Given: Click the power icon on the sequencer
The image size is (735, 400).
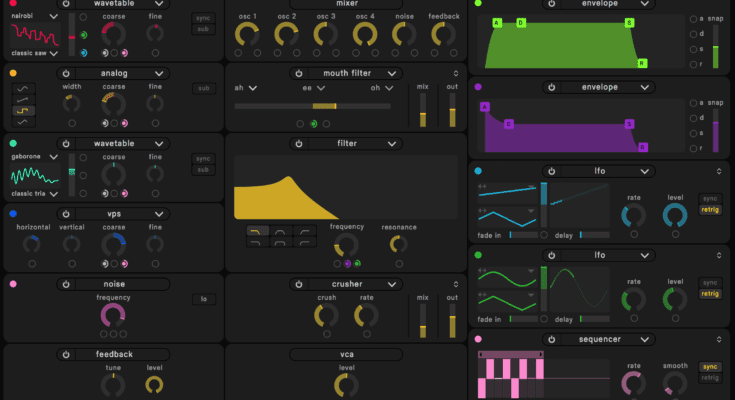Looking at the screenshot, I should click(552, 340).
